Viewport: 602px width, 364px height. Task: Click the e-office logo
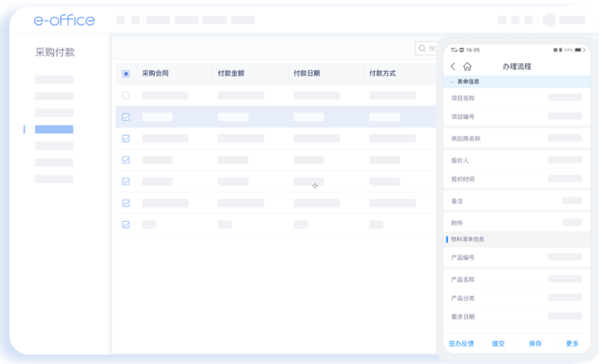tap(64, 20)
